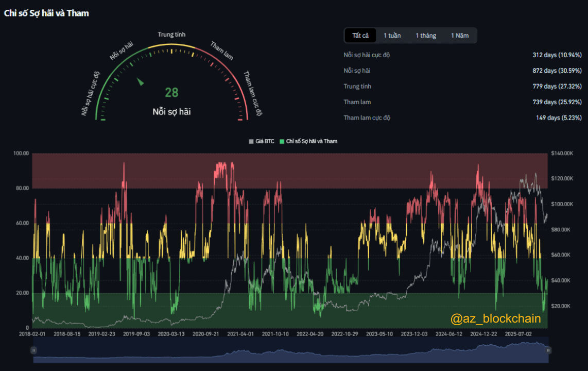Click the @az_blockchain watermark
The width and height of the screenshot is (588, 371).
495,319
